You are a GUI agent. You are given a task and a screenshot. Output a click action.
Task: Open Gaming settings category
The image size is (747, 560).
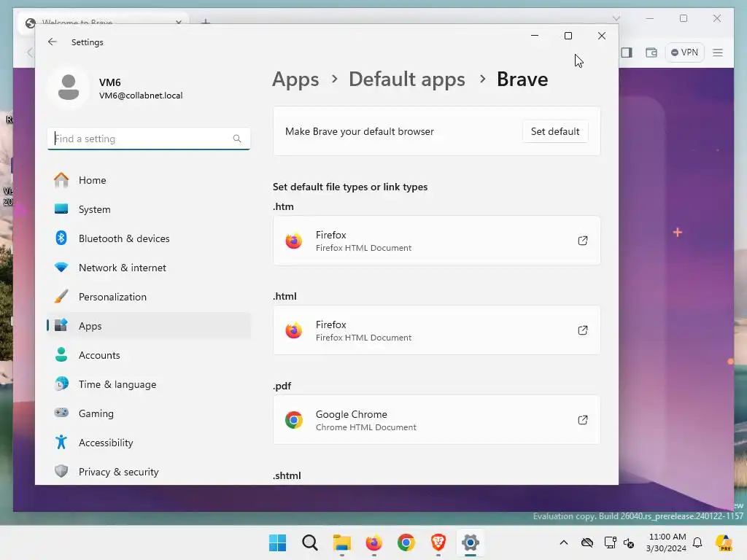[149, 413]
